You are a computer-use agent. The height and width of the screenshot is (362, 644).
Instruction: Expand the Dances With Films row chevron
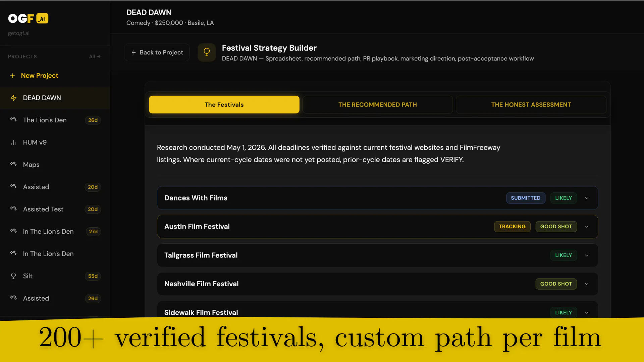click(587, 198)
